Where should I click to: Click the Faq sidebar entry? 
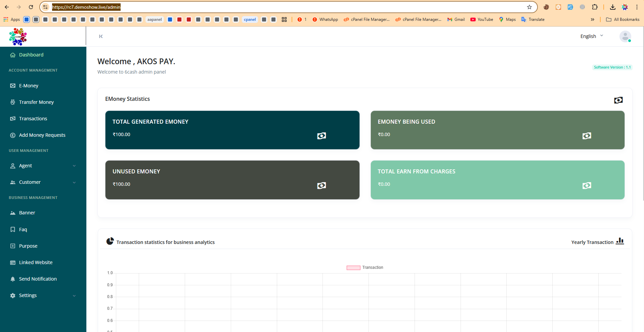[x=23, y=230]
